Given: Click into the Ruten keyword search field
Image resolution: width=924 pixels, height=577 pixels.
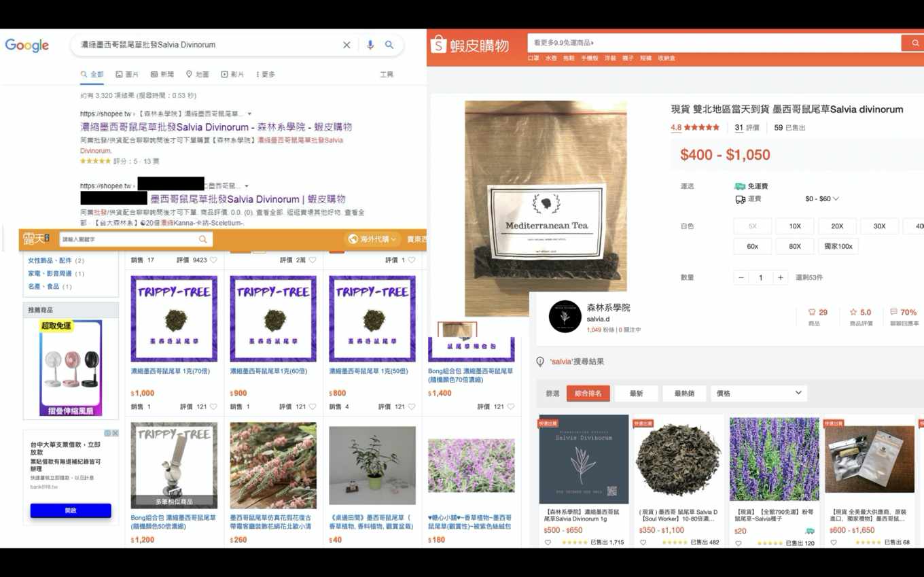Looking at the screenshot, I should point(128,239).
